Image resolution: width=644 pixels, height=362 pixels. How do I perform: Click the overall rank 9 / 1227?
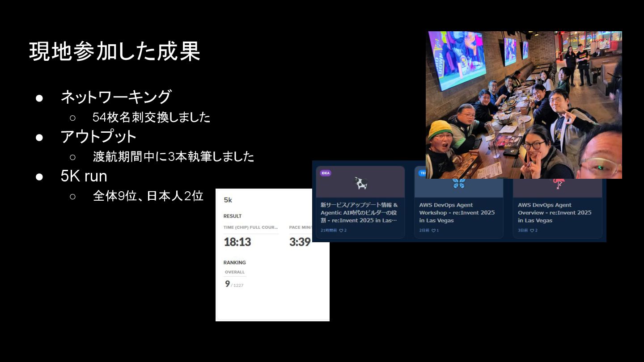(234, 284)
